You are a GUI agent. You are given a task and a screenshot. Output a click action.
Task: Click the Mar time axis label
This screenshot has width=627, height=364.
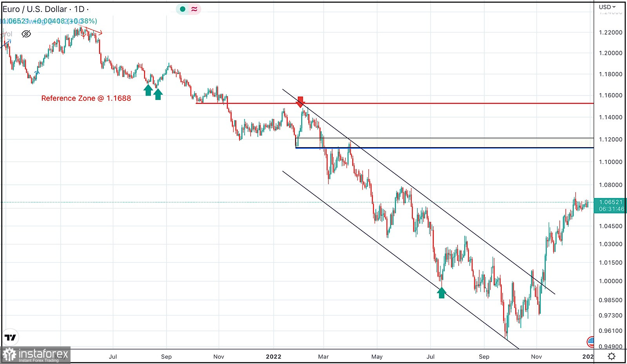[323, 357]
